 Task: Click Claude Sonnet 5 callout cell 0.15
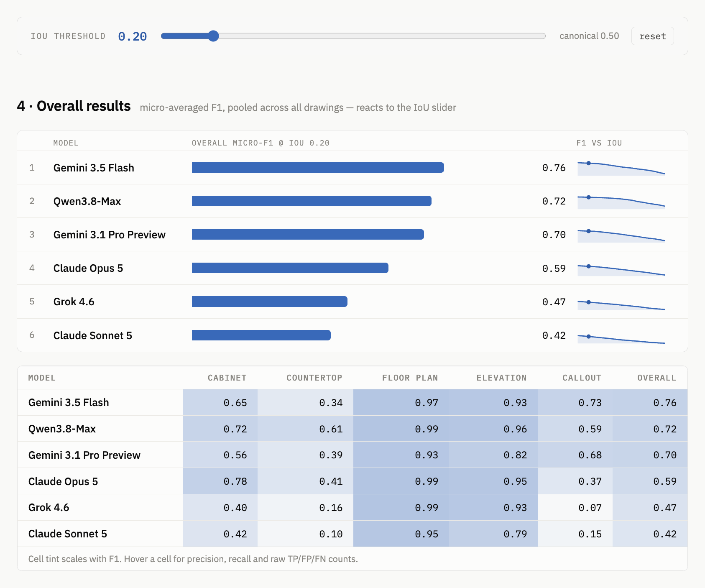[x=575, y=534]
